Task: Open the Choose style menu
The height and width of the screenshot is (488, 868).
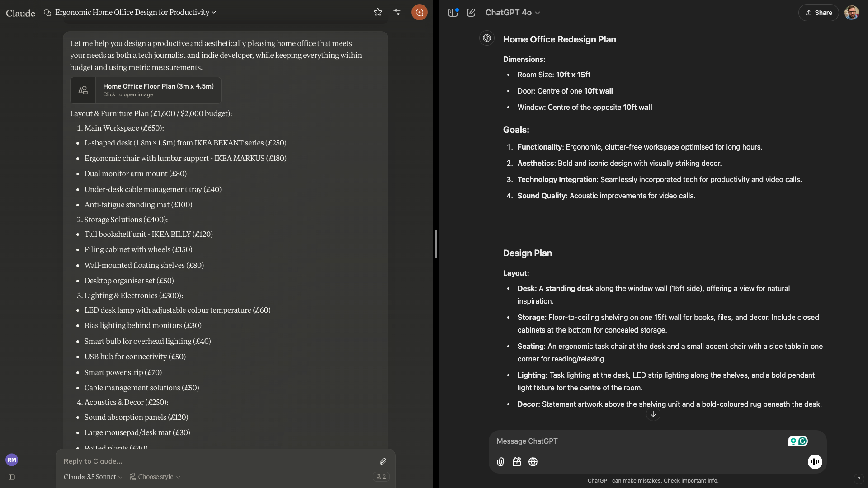Action: [x=155, y=477]
